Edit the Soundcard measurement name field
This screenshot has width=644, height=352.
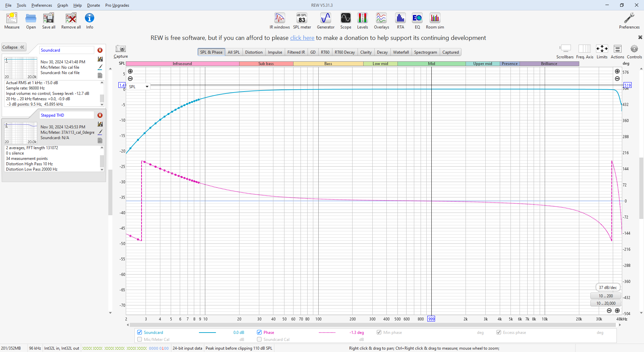(x=67, y=50)
